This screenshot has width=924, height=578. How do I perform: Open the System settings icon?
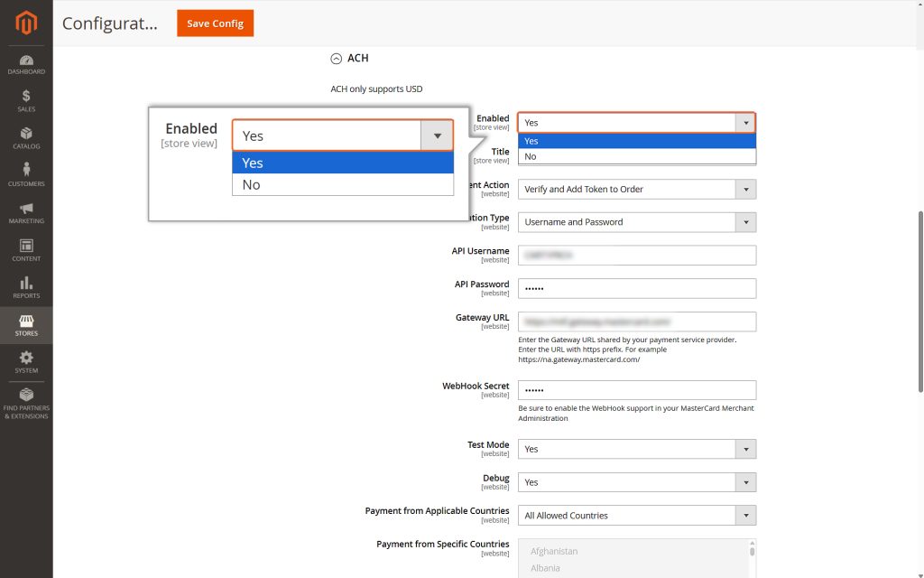[x=25, y=361]
